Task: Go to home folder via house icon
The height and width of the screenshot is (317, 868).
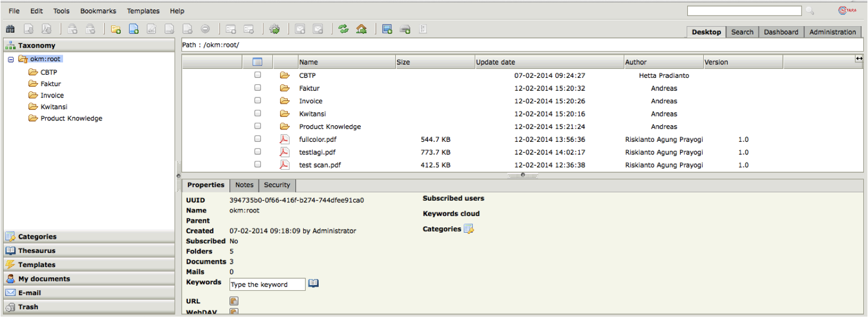Action: click(x=361, y=28)
